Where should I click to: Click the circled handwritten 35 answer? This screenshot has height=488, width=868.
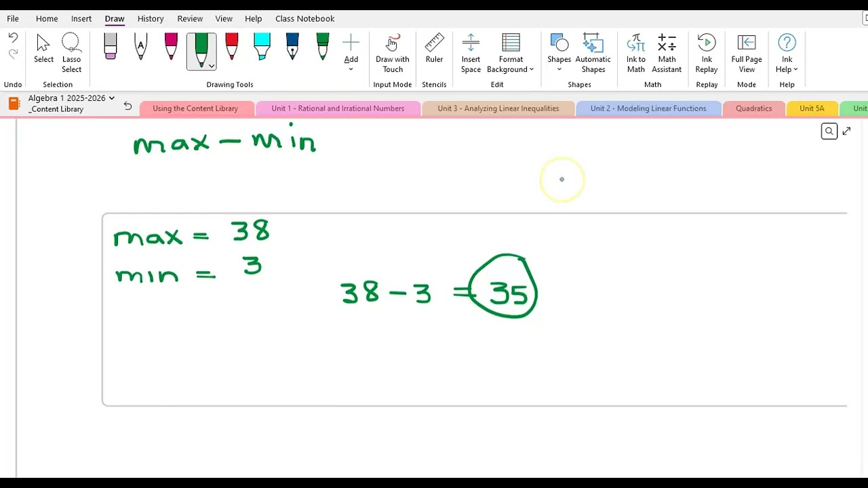[x=505, y=287]
